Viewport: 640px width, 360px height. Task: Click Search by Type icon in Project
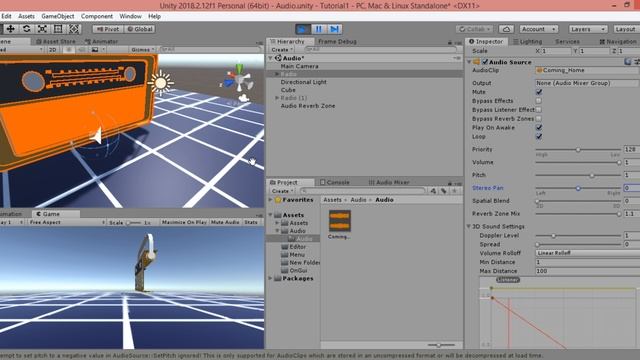click(433, 191)
